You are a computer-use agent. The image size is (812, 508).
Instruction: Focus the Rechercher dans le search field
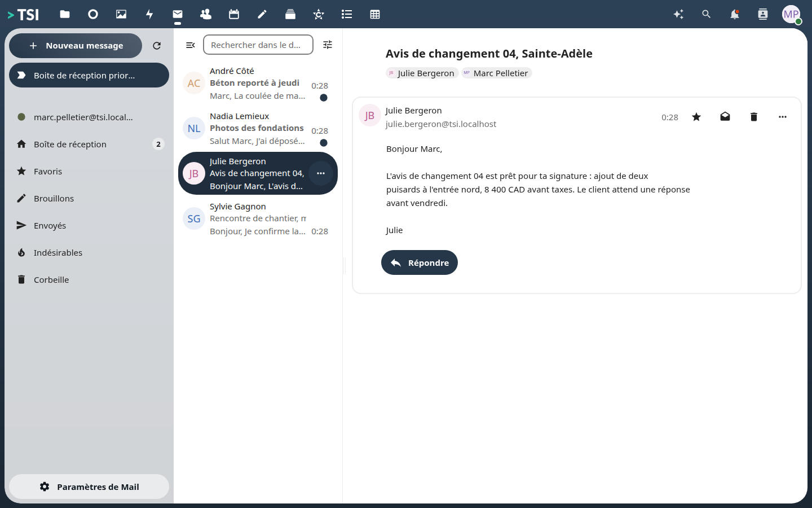coord(258,45)
